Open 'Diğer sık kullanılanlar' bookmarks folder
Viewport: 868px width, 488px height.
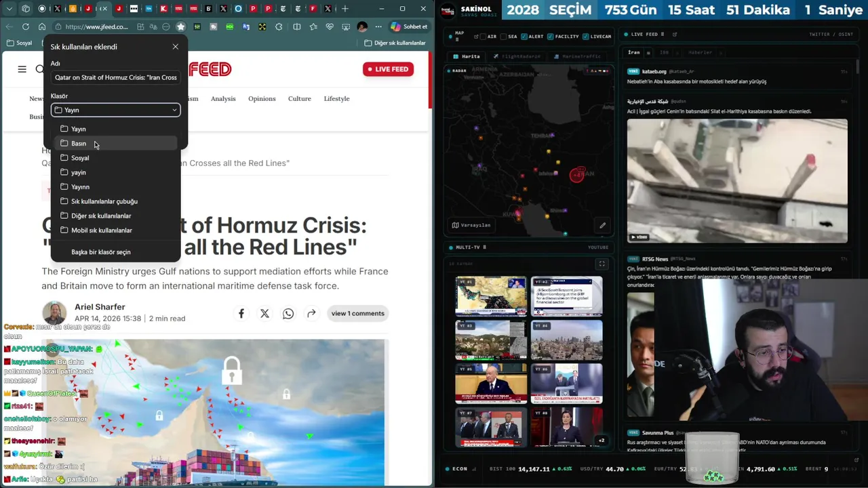click(x=395, y=43)
